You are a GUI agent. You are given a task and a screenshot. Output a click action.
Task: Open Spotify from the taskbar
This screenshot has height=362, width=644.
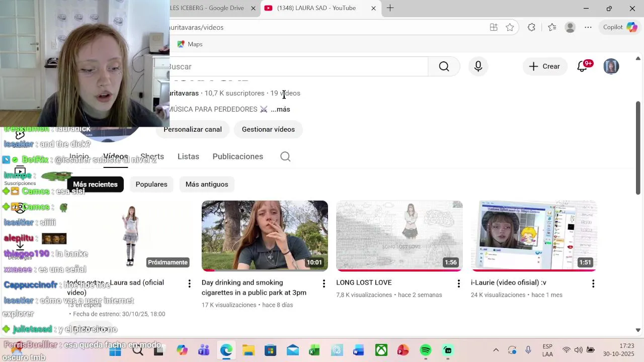coord(426,350)
